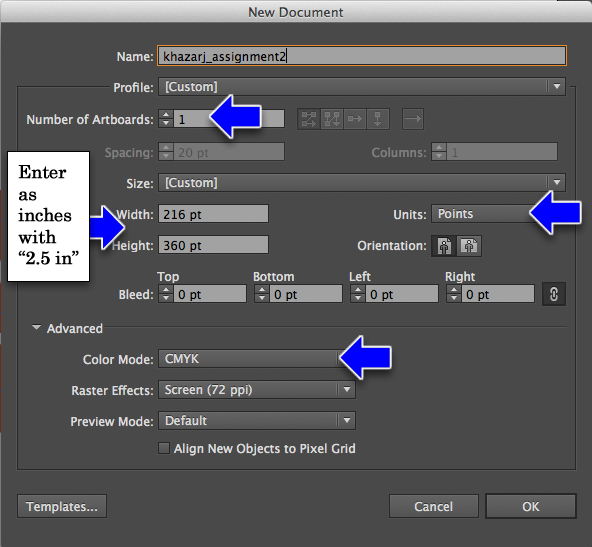Select landscape orientation icon

pos(469,246)
